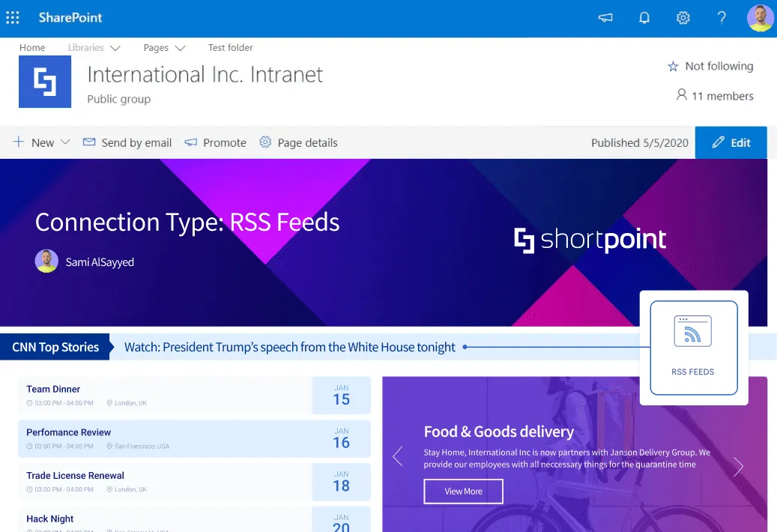Open the SharePoint app launcher waffle icon
This screenshot has height=532, width=777.
pos(13,18)
